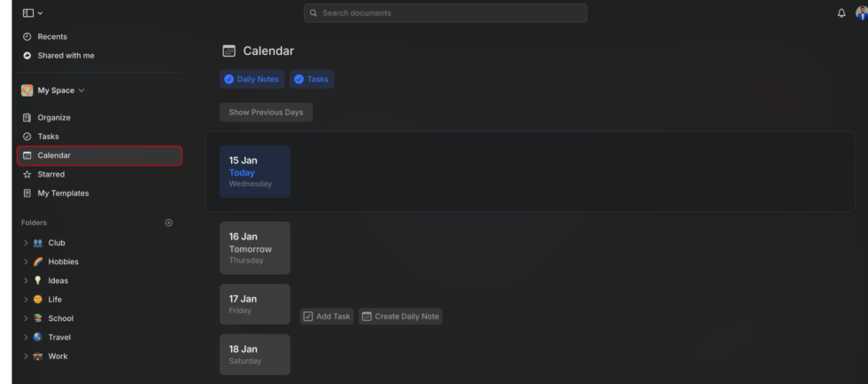Toggle the Daily Notes filter
Screen dimensions: 868x384
point(252,80)
